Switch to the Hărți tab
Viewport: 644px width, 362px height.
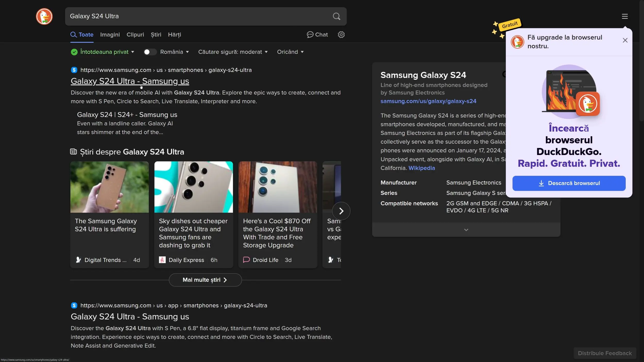174,35
